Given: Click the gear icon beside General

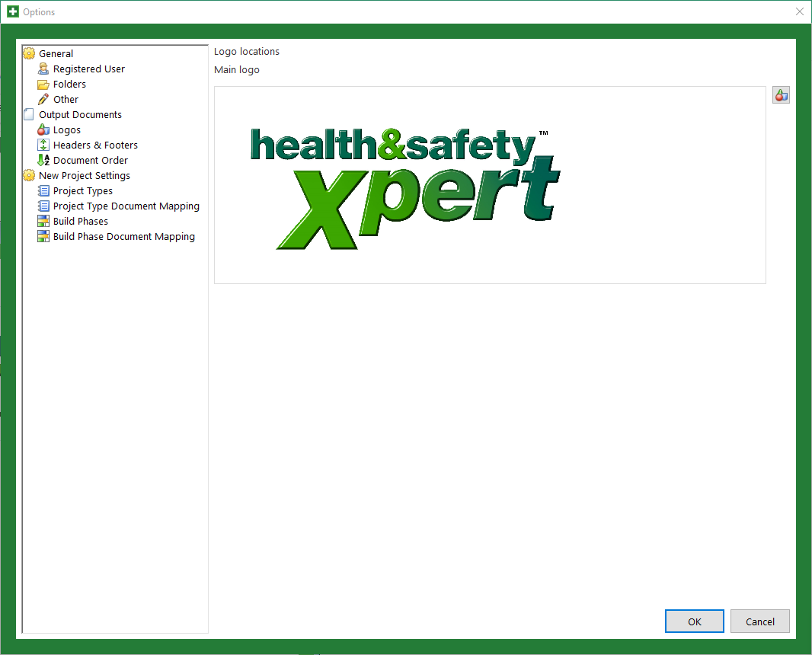Looking at the screenshot, I should (x=29, y=54).
